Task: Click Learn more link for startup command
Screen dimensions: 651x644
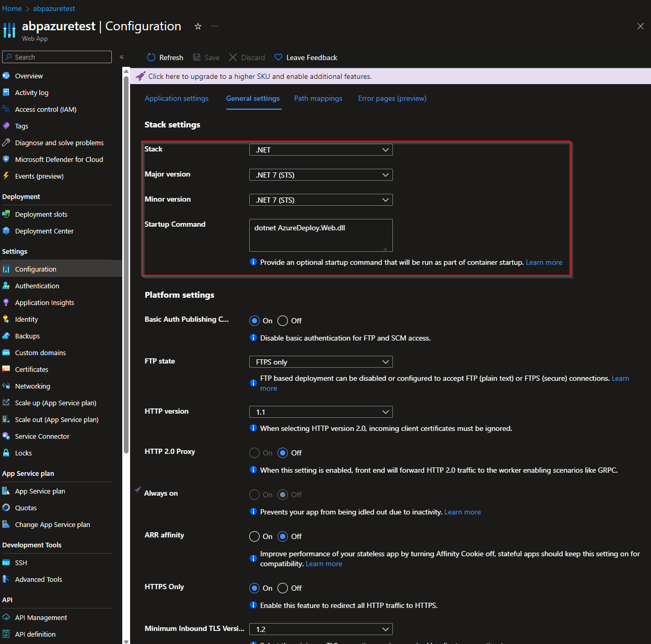Action: pyautogui.click(x=544, y=262)
